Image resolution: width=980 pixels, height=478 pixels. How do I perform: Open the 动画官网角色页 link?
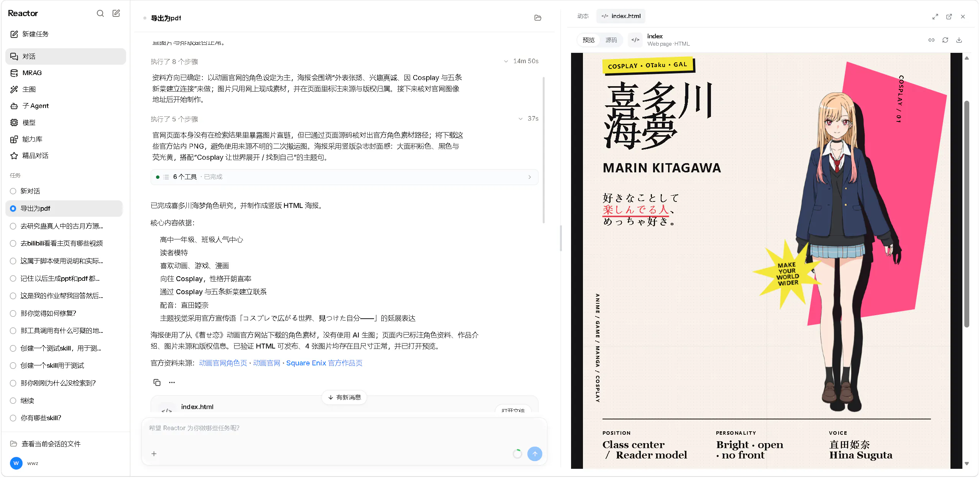coord(223,363)
